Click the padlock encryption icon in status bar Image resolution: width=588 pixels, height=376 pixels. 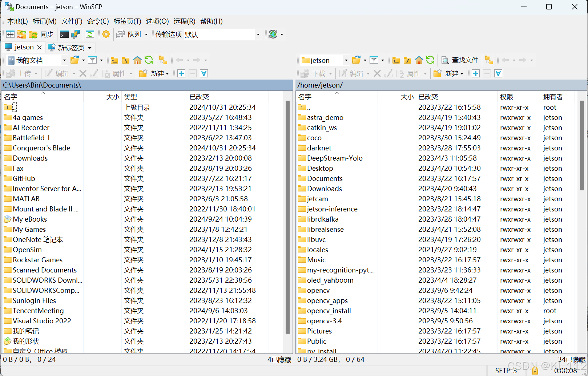(535, 371)
